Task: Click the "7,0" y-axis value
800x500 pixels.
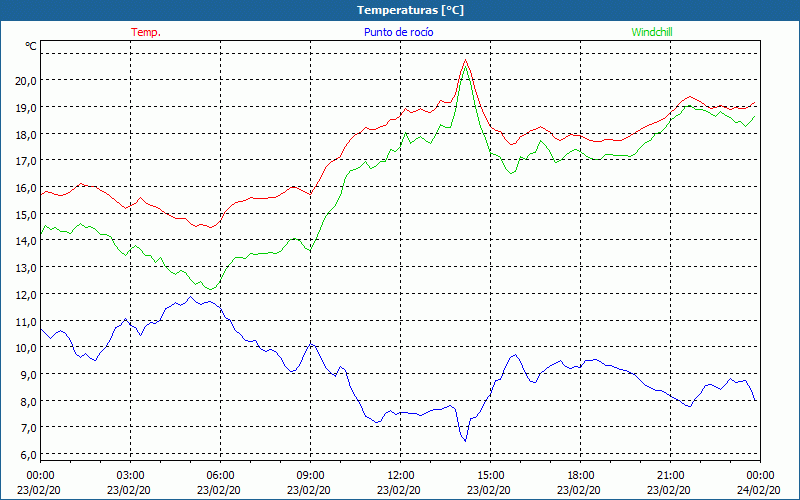Action: pos(29,428)
